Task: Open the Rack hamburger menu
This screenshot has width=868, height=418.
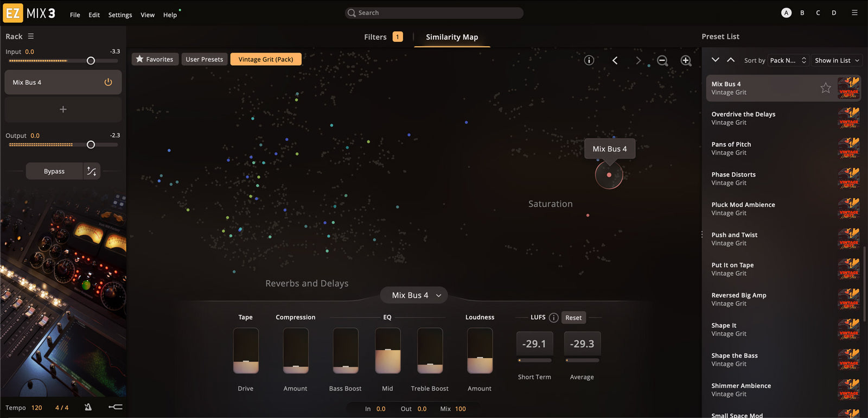Action: 31,36
